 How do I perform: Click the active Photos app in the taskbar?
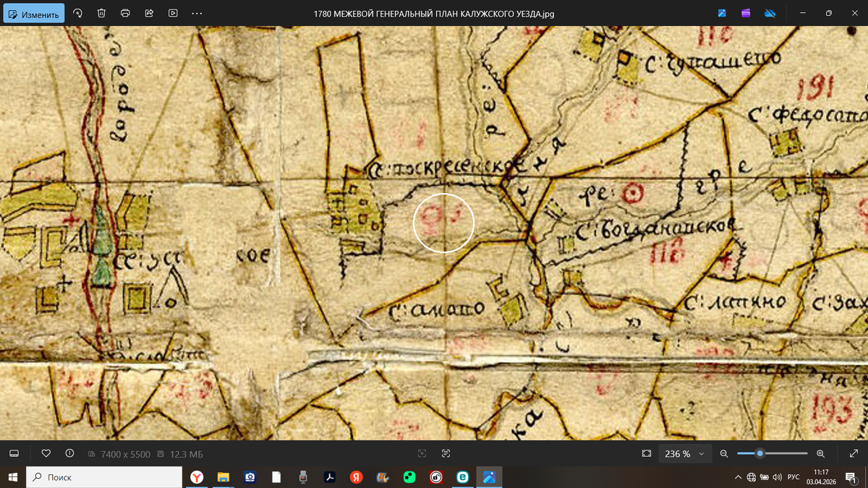(489, 477)
